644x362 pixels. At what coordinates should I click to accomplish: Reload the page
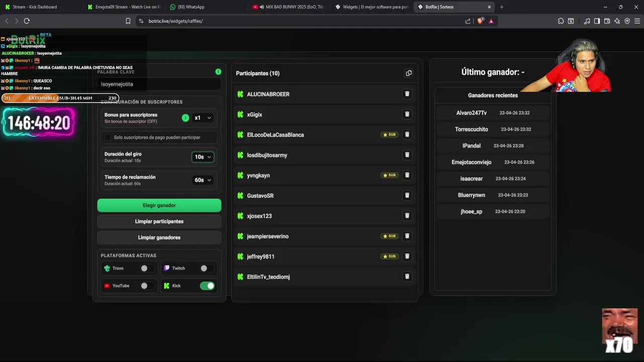pyautogui.click(x=27, y=21)
